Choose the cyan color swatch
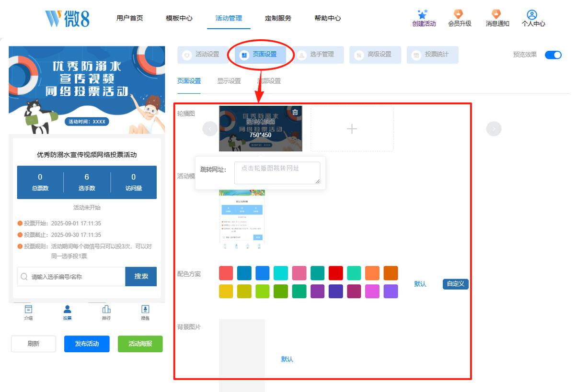Image resolution: width=575 pixels, height=392 pixels. point(281,273)
